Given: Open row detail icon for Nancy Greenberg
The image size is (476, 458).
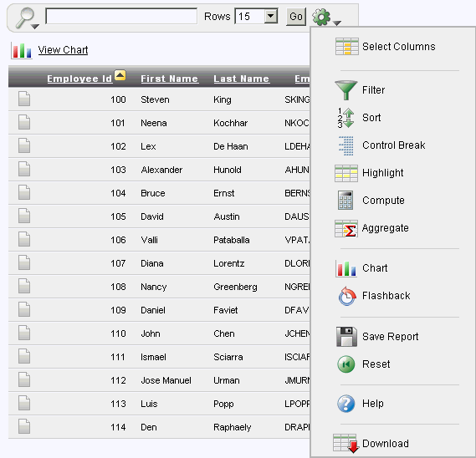Looking at the screenshot, I should coord(24,286).
